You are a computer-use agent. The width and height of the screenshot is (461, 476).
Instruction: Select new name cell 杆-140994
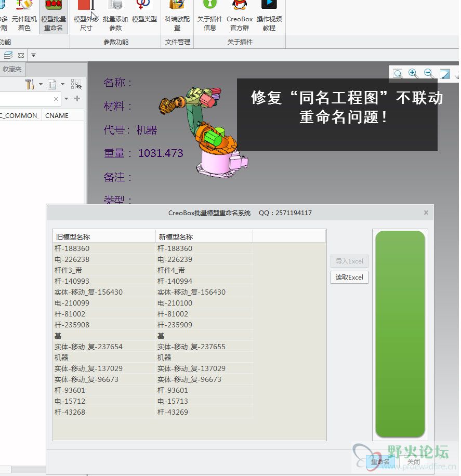204,281
